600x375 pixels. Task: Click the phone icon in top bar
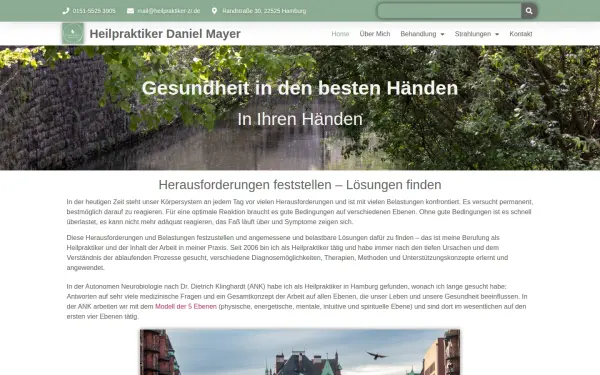[66, 11]
